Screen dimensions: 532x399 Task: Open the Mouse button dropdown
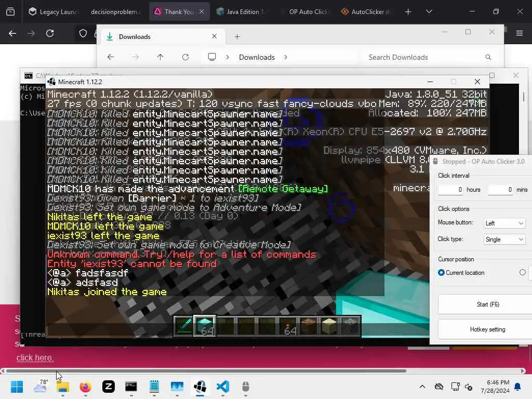pyautogui.click(x=504, y=223)
